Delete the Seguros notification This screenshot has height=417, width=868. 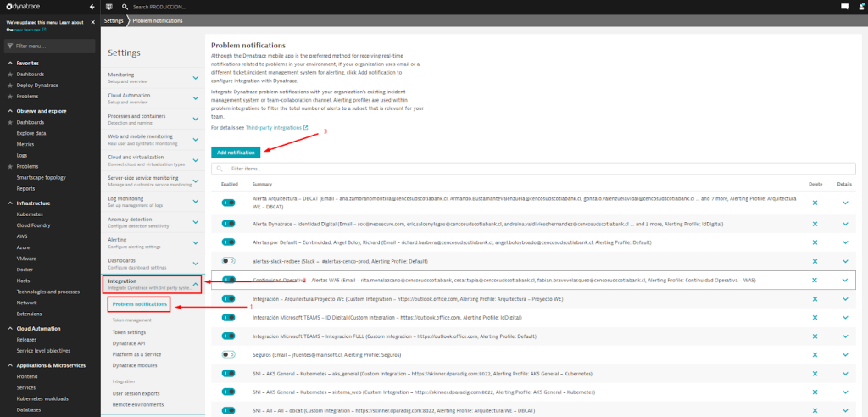tap(815, 354)
